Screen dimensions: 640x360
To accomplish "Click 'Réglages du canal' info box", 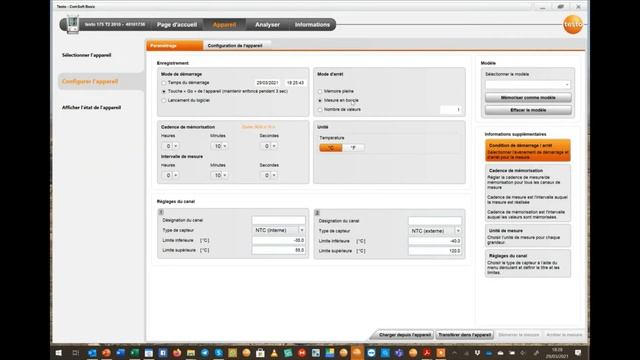I will (528, 264).
